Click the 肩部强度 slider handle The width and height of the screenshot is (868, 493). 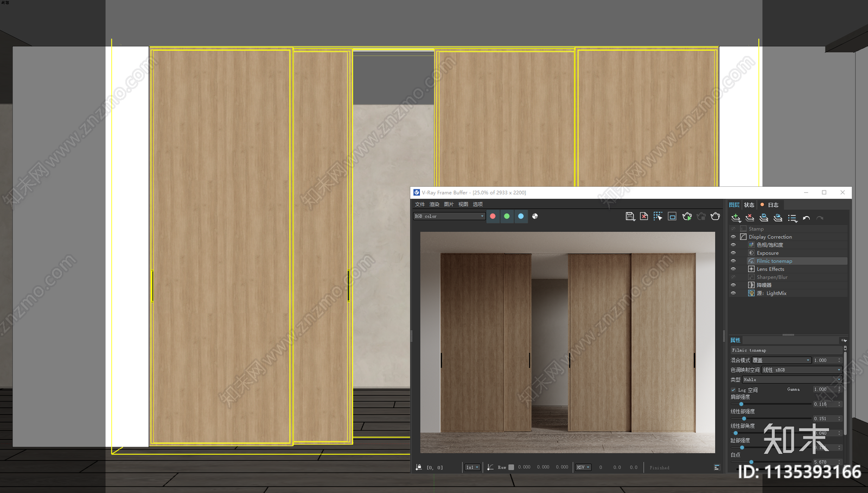click(741, 404)
